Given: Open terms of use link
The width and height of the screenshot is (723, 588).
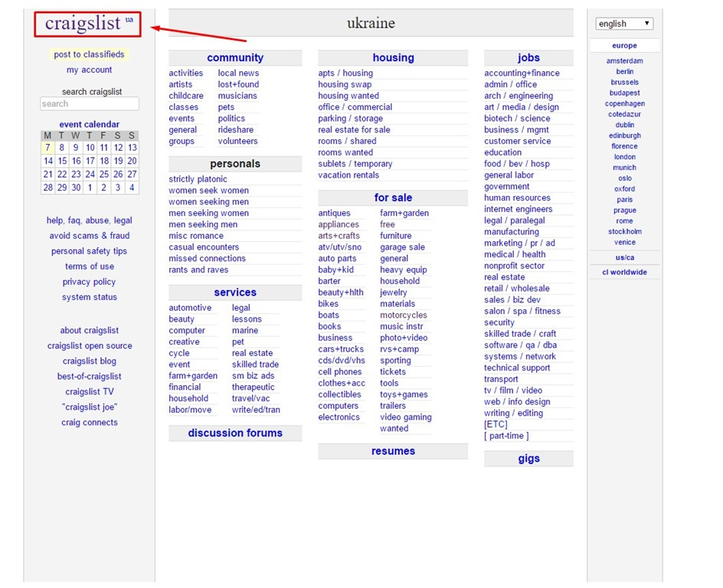Looking at the screenshot, I should click(x=90, y=266).
